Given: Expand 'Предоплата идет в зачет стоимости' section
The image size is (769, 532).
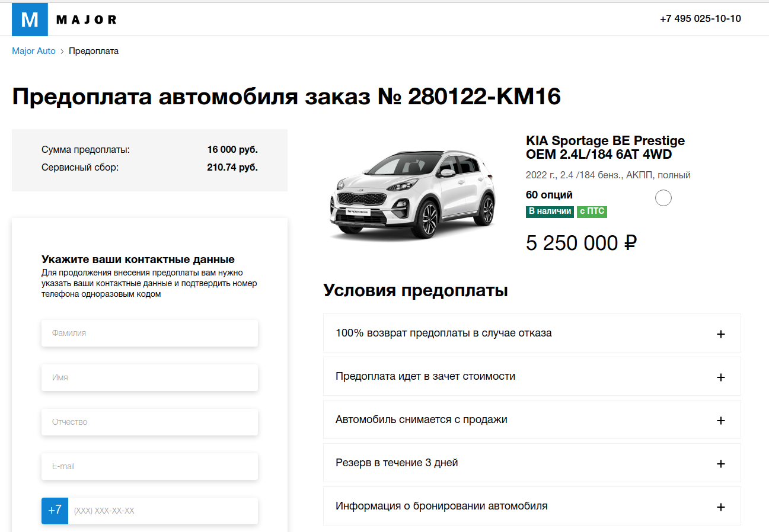Looking at the screenshot, I should 425,376.
